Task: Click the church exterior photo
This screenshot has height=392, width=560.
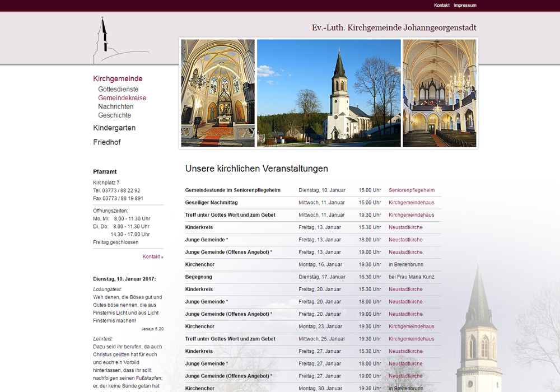Action: [329, 93]
